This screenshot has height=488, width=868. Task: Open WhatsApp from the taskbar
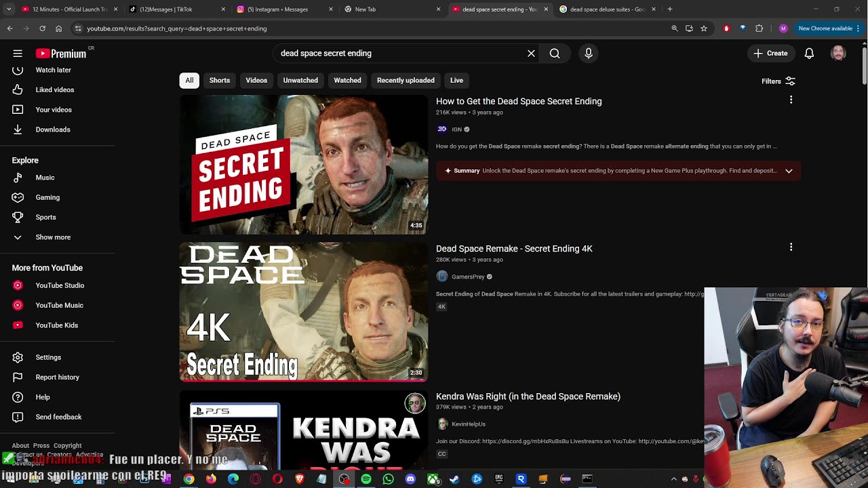tap(388, 479)
